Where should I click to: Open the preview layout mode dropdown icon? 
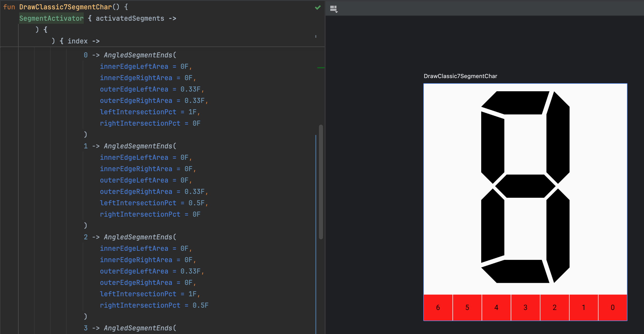(334, 9)
